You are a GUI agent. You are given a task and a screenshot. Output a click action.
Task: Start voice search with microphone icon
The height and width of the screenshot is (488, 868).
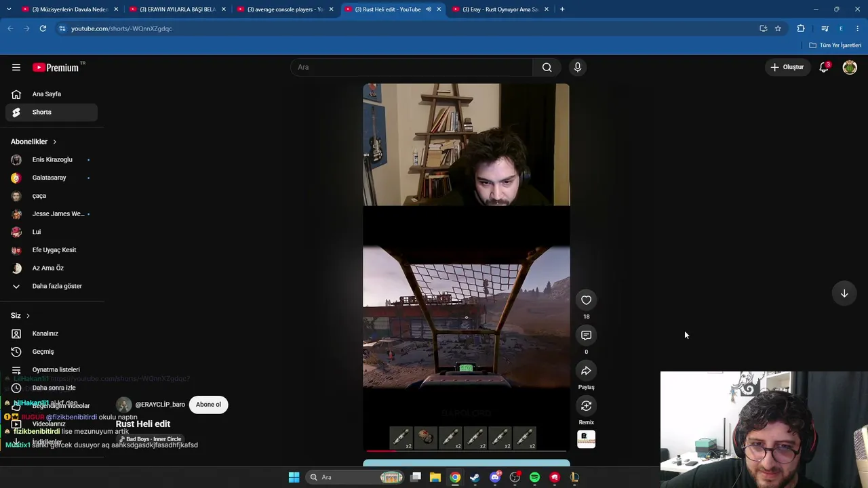tap(578, 67)
